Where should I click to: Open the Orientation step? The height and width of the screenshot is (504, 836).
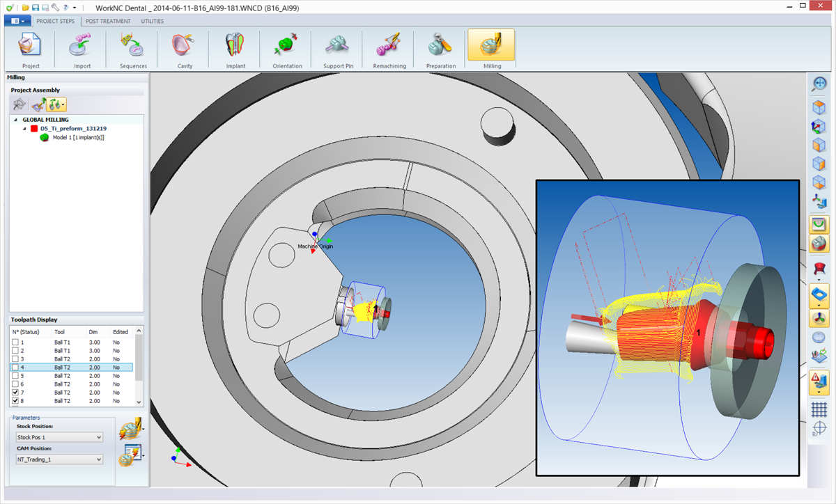point(288,50)
